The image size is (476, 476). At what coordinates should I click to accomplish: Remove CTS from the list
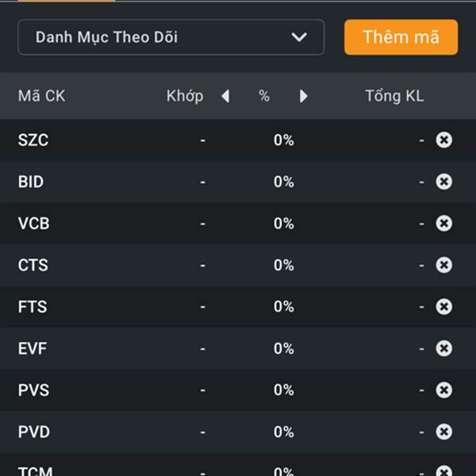point(443,265)
